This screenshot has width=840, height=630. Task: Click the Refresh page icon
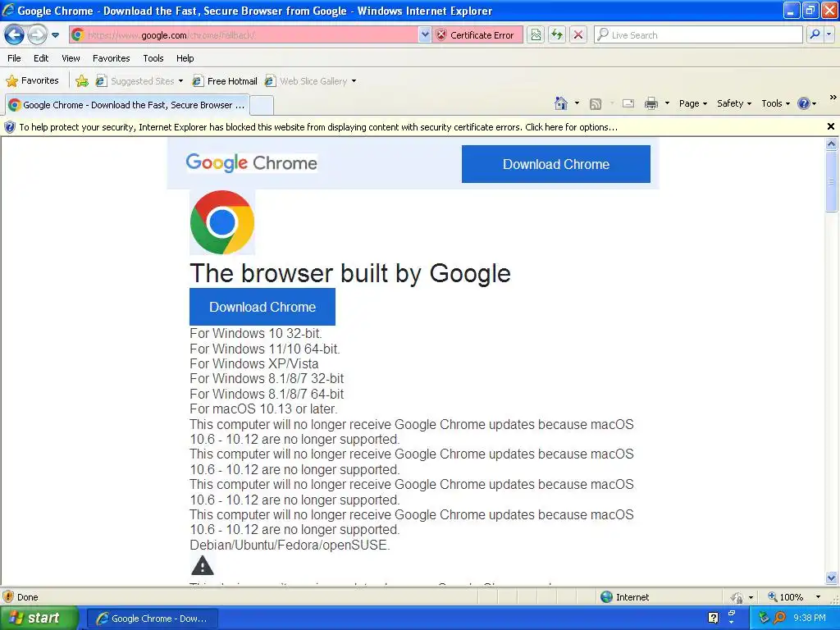point(557,35)
